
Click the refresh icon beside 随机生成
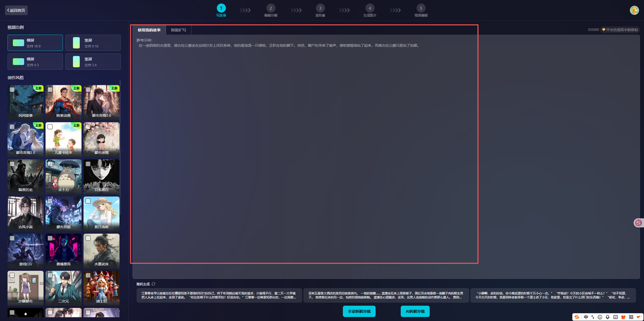(x=153, y=284)
